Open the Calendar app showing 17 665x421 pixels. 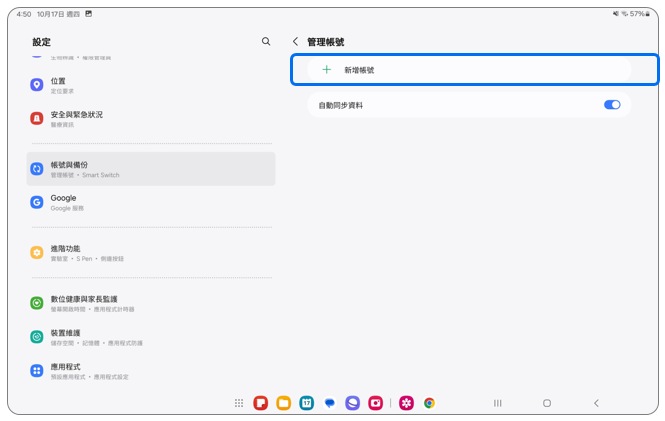click(307, 403)
